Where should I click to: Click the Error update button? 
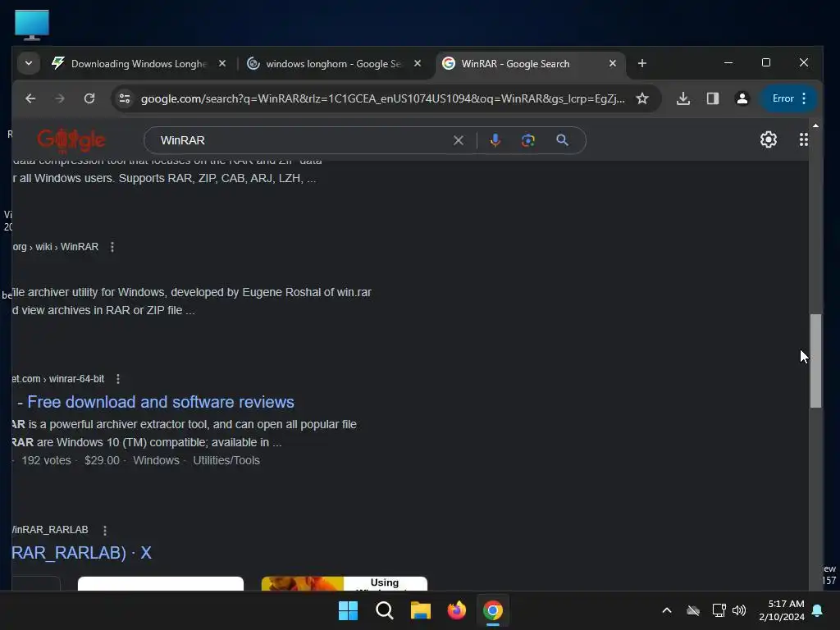click(788, 98)
